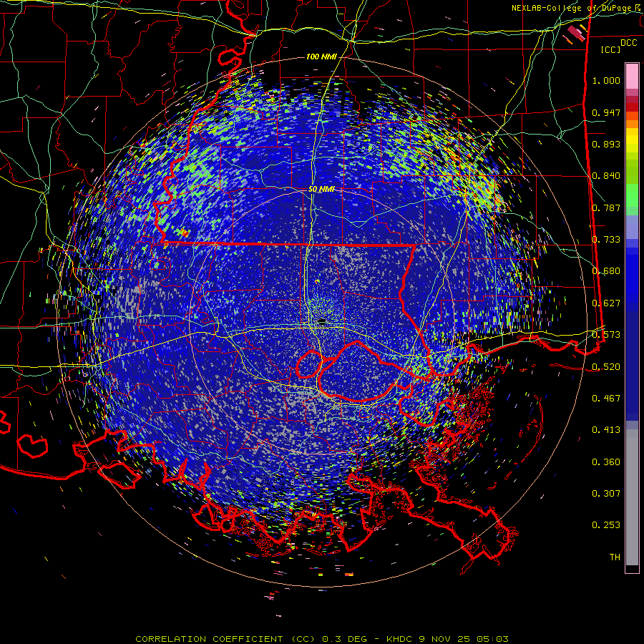
Task: Click the 9 NOV 25 date text
Action: pyautogui.click(x=444, y=639)
